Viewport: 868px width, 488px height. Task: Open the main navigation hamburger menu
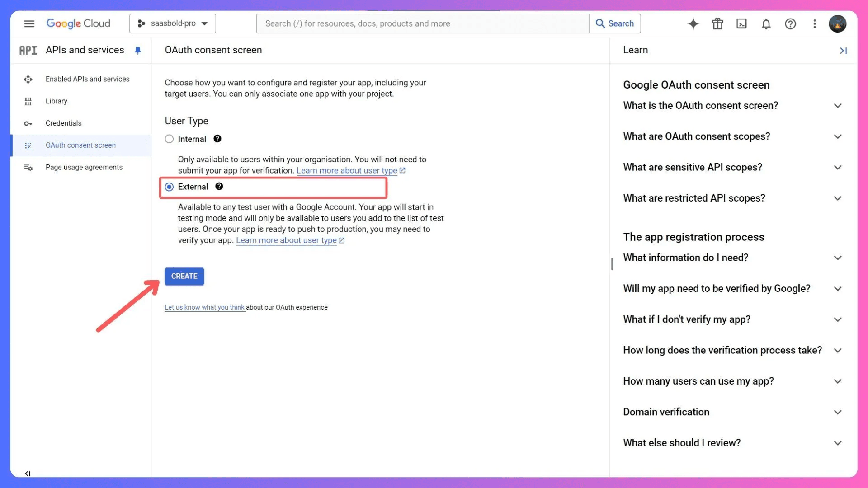28,23
